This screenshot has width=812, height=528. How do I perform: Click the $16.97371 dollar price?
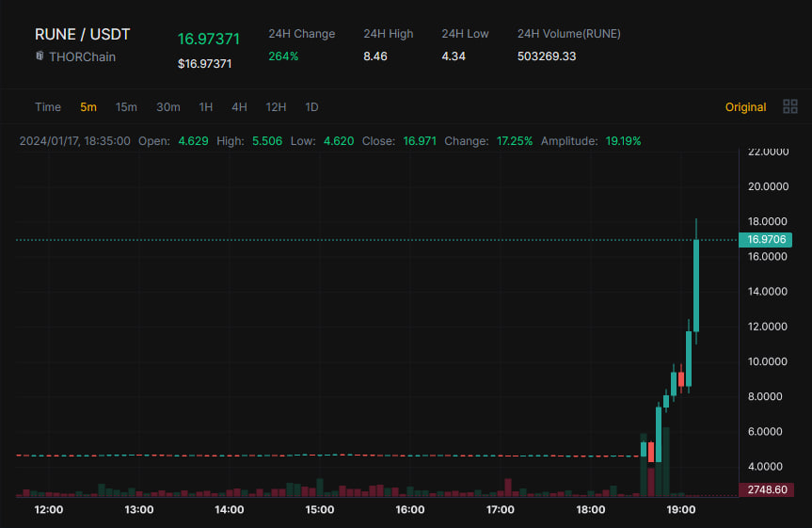[204, 64]
